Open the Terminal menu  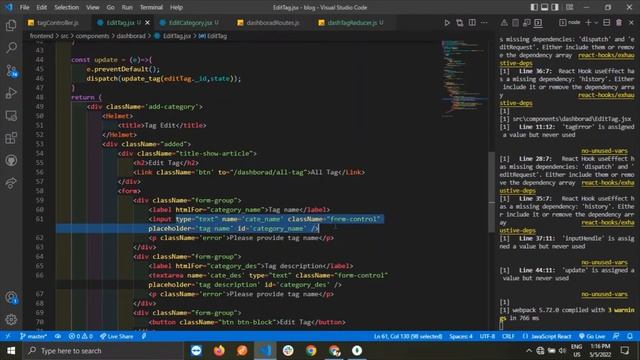[151, 7]
